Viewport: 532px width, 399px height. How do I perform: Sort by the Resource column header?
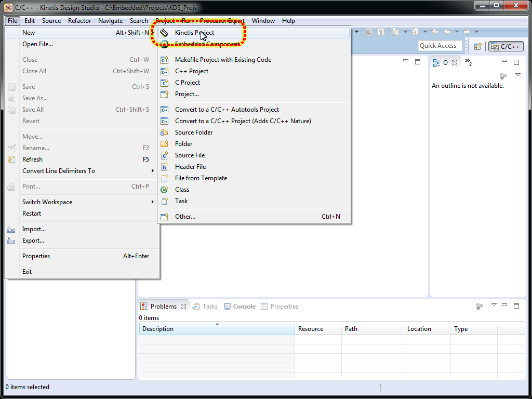click(x=318, y=329)
